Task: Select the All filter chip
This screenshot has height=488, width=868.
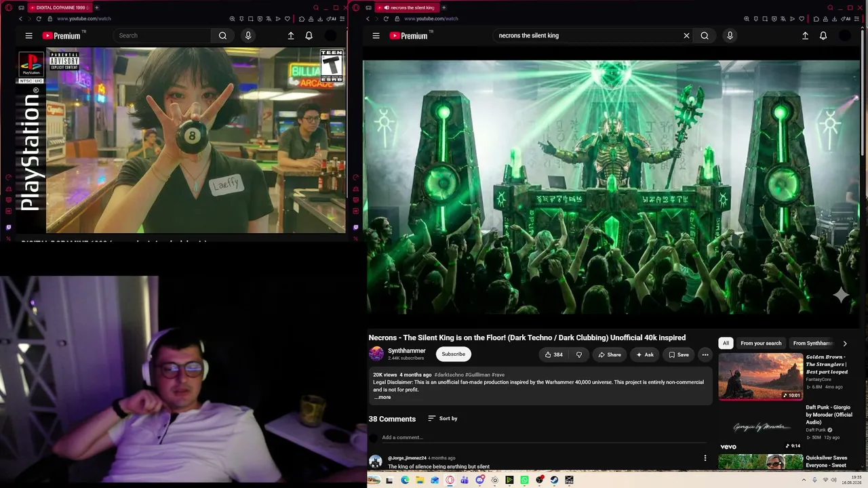Action: click(726, 344)
